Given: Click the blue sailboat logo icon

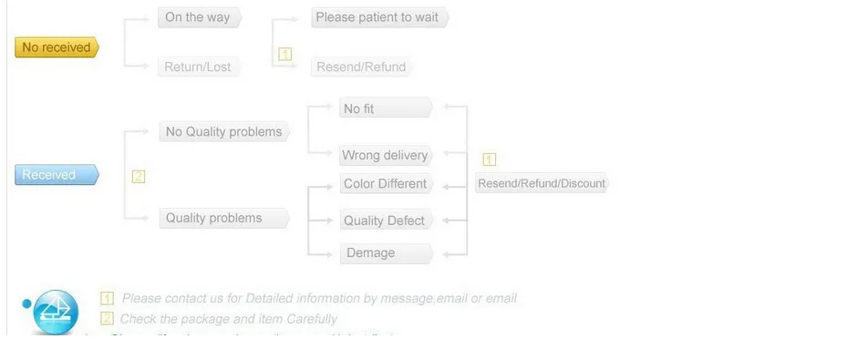Looking at the screenshot, I should tap(56, 312).
